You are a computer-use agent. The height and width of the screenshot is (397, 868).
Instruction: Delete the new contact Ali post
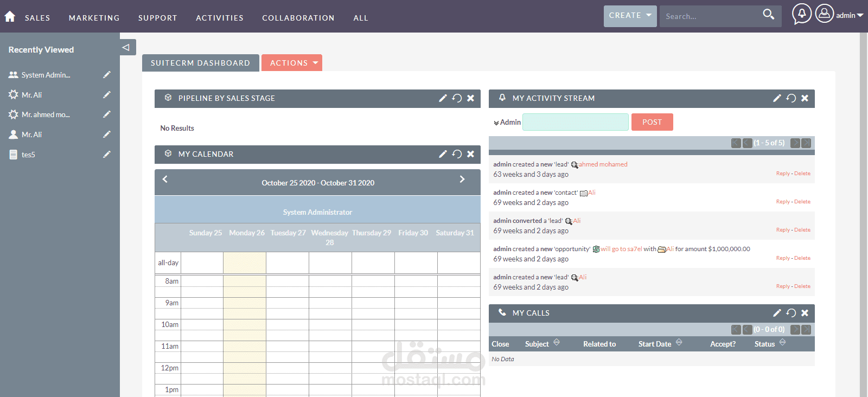tap(802, 202)
